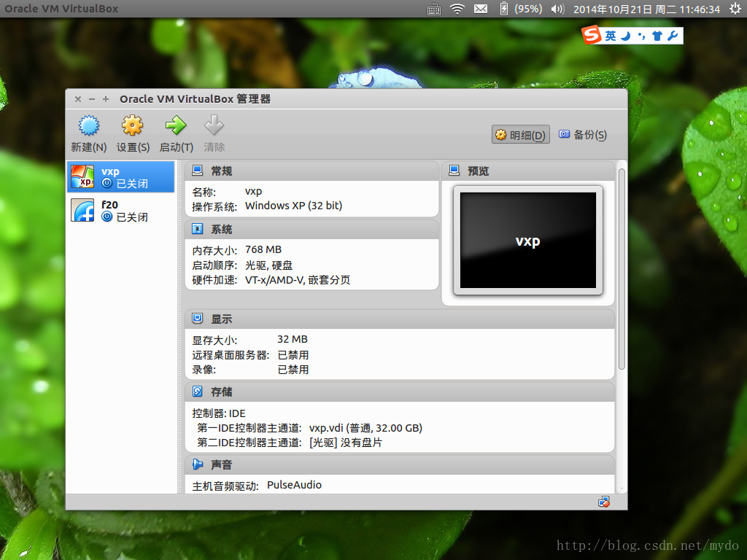This screenshot has width=747, height=560.
Task: Open the General (常规) section header
Action: [x=311, y=171]
